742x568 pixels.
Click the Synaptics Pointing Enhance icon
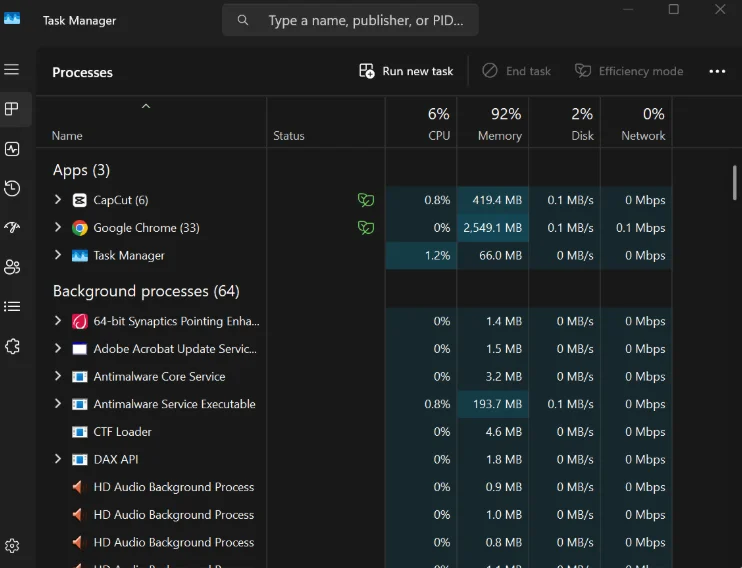pos(80,321)
